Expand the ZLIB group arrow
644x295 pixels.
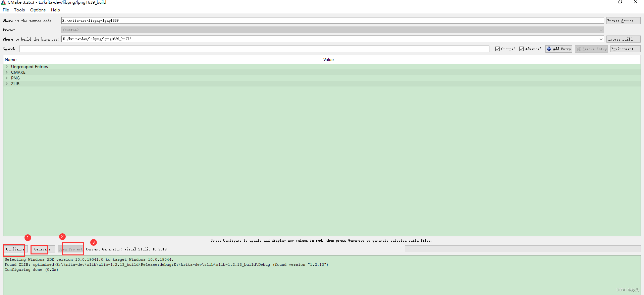click(x=6, y=84)
